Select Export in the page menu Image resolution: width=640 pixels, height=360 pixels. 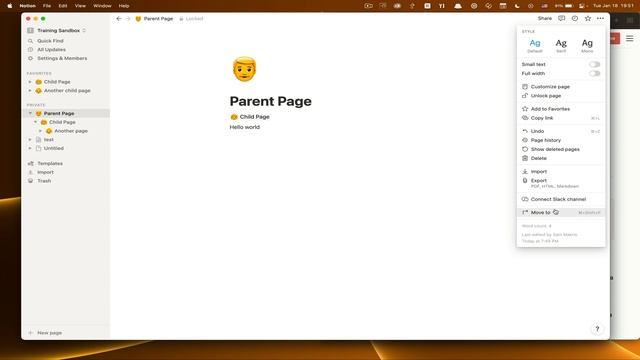[x=561, y=183]
